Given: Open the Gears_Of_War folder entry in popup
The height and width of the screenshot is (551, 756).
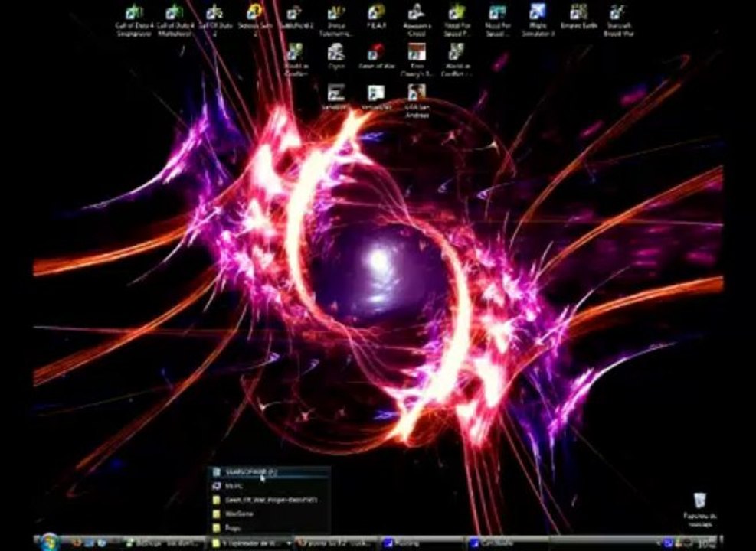Looking at the screenshot, I should click(x=270, y=500).
